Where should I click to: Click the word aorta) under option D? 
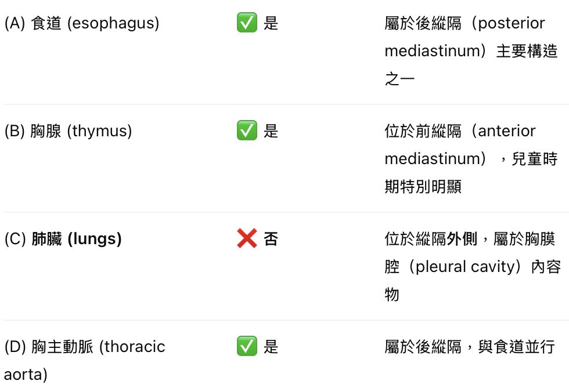click(26, 374)
